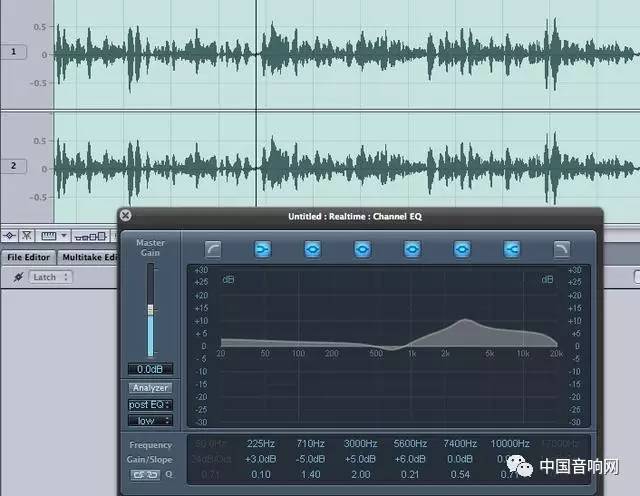The image size is (640, 496).
Task: Toggle the Gain-Q couple link button
Action: (145, 474)
